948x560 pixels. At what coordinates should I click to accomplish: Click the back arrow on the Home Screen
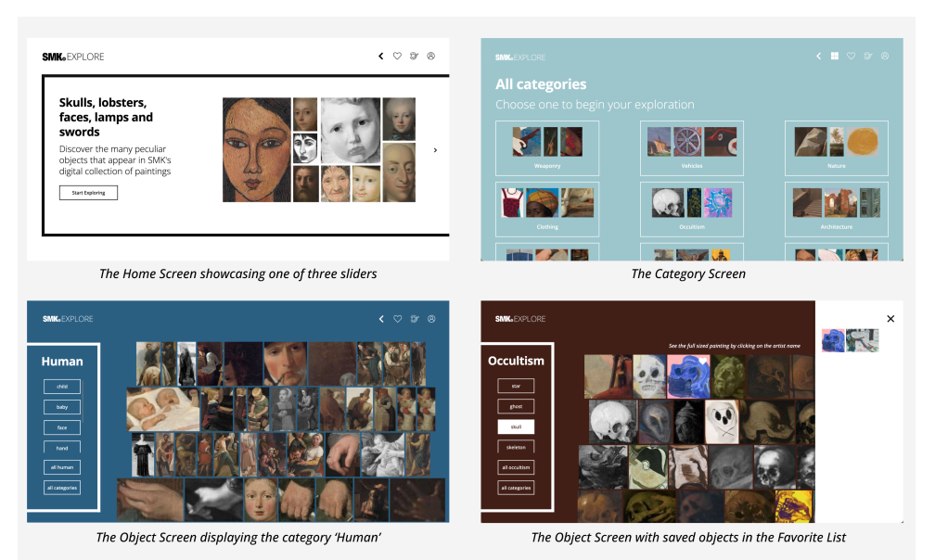pos(381,57)
